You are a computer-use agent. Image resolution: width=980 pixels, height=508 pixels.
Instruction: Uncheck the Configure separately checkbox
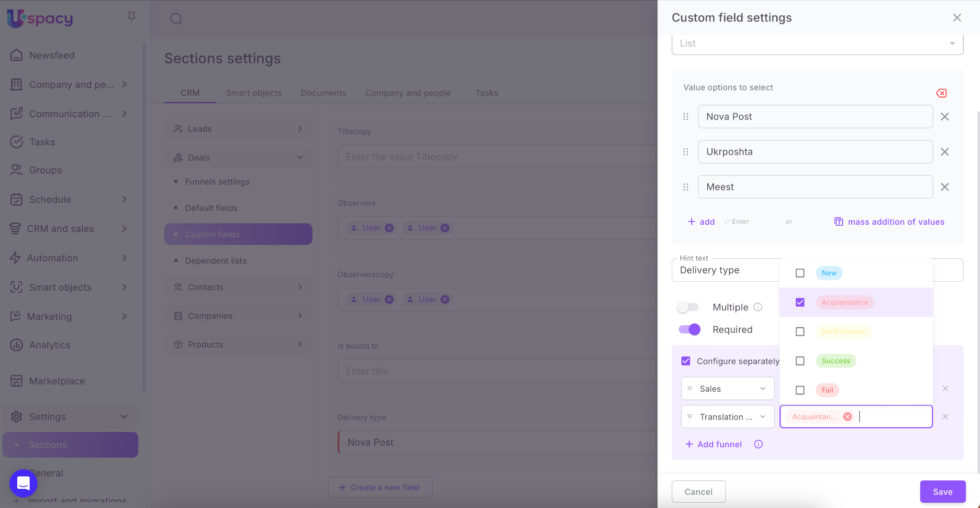coord(686,361)
